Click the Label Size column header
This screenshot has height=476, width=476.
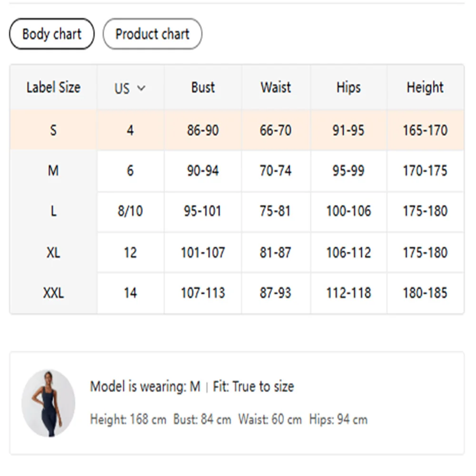[53, 88]
